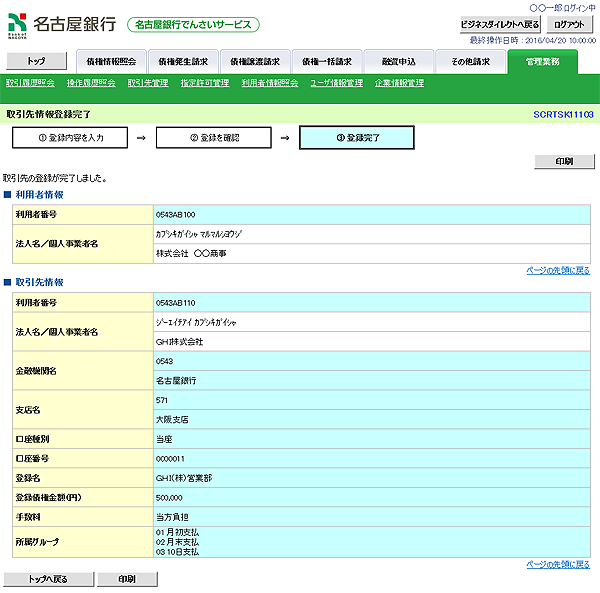Click the ③ 登録完了 step box
This screenshot has width=600, height=593.
coord(357,138)
